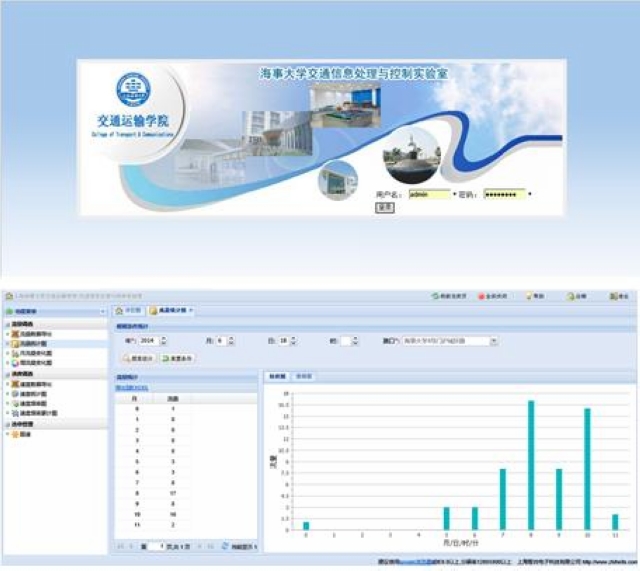
Task: Click the month field spinner arrows
Action: [232, 341]
